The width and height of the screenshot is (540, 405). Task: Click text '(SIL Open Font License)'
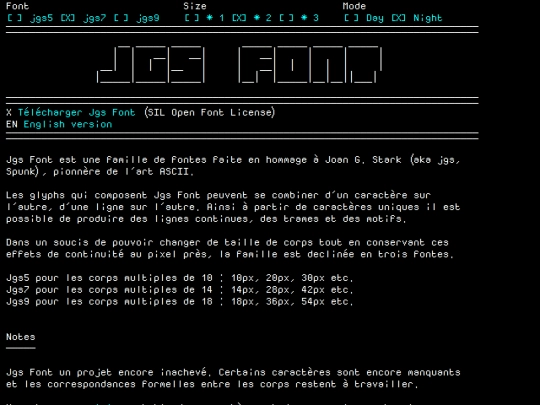(209, 112)
